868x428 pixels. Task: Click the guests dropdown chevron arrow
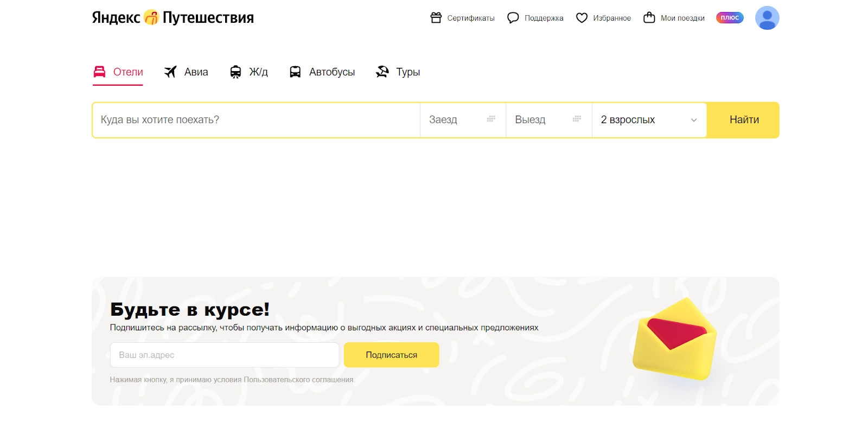pyautogui.click(x=694, y=120)
